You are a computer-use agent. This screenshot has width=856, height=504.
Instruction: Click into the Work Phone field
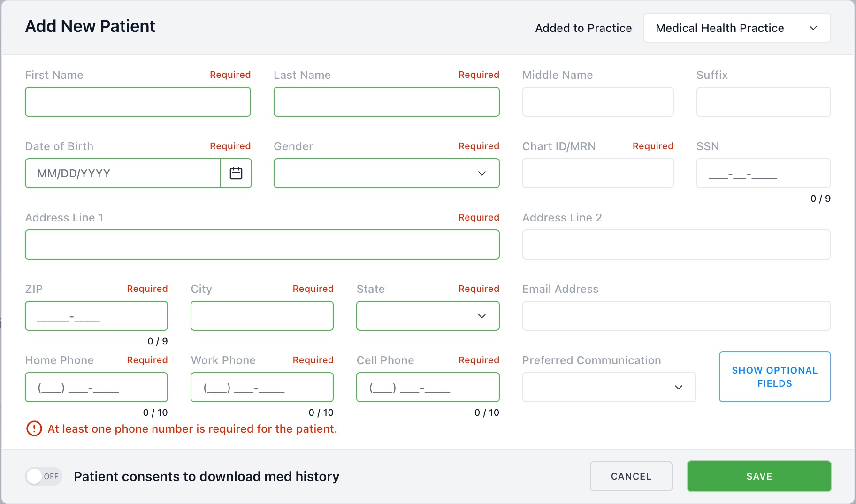(x=262, y=387)
